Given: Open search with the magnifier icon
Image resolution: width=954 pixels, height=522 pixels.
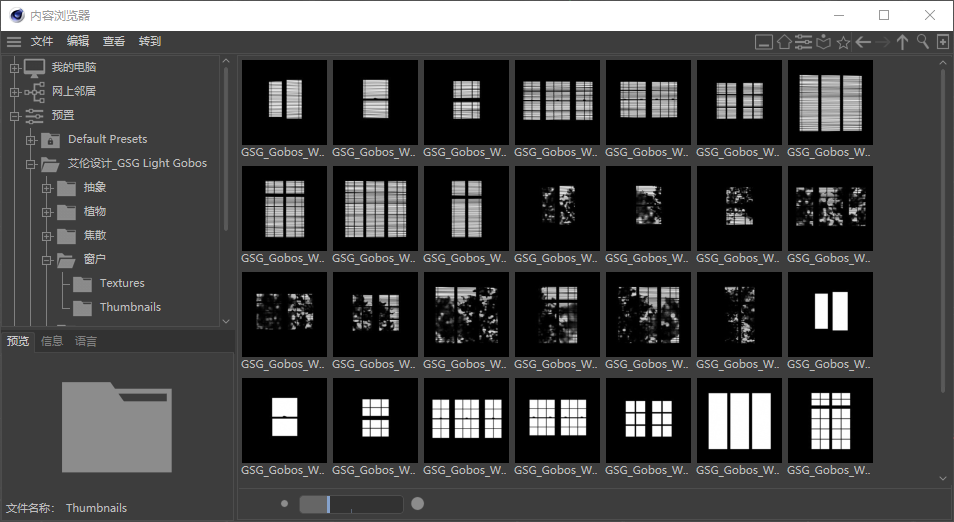Looking at the screenshot, I should 923,41.
